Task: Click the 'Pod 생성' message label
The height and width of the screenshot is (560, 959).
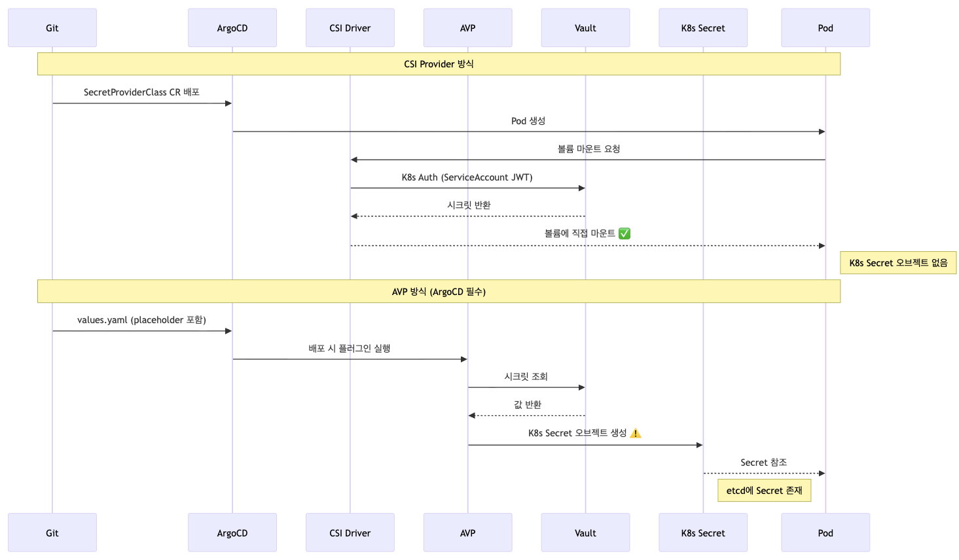Action: coord(528,121)
